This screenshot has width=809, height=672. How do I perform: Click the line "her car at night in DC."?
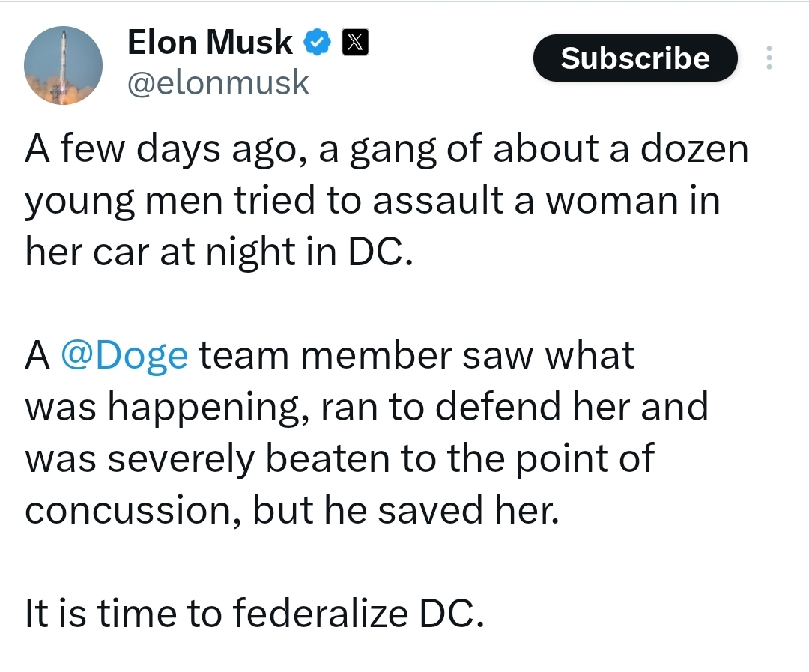pyautogui.click(x=219, y=252)
